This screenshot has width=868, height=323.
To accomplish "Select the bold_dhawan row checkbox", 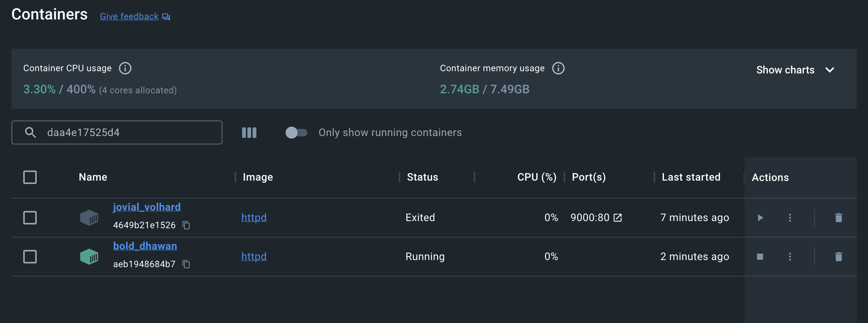I will click(30, 257).
